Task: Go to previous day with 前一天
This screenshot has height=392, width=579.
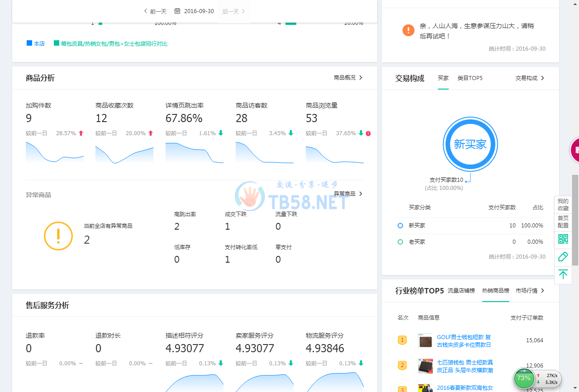Action: pos(155,11)
